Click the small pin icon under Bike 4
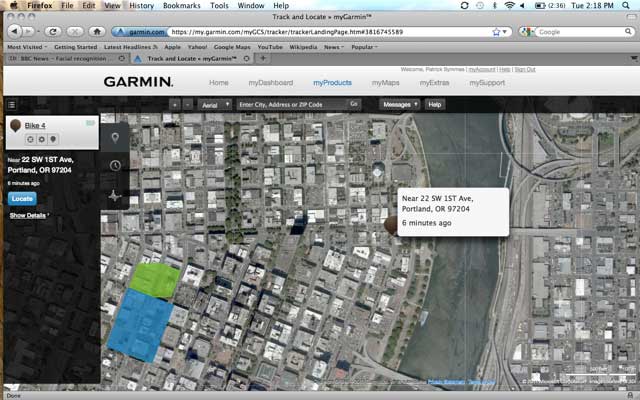Image resolution: width=640 pixels, height=400 pixels. click(53, 140)
